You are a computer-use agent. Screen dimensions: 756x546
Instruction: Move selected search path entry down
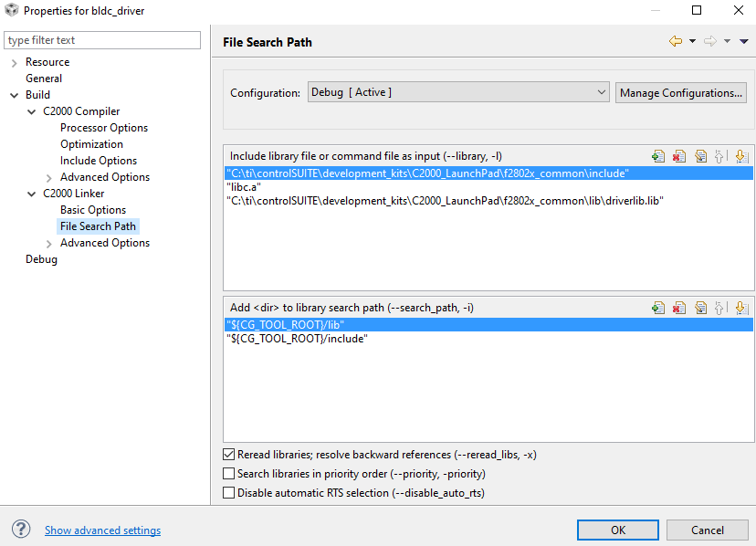tap(741, 308)
